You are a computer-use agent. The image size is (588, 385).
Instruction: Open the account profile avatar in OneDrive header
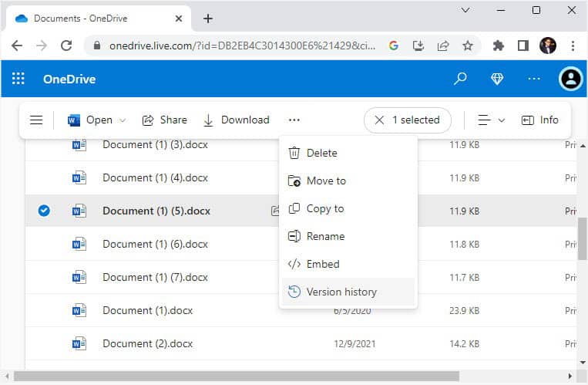pos(570,79)
